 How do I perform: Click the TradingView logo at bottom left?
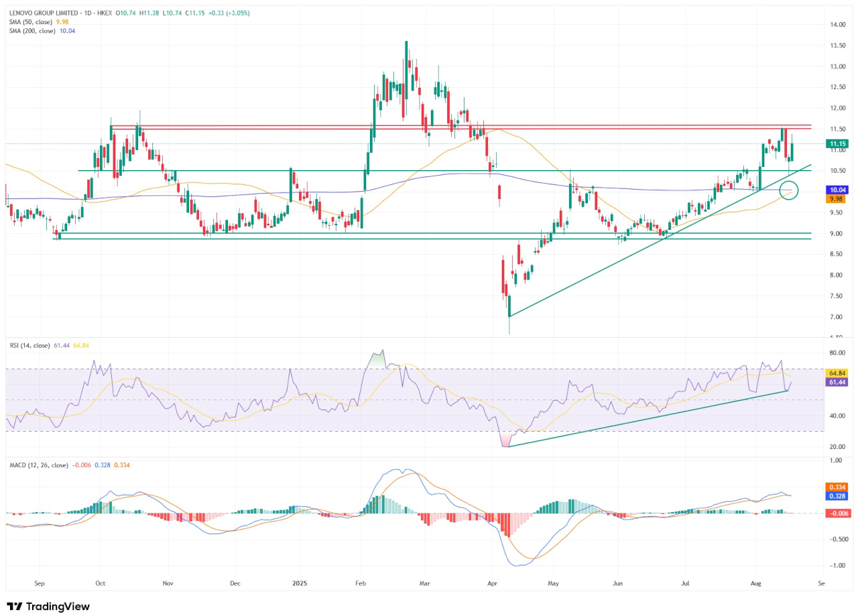48,606
